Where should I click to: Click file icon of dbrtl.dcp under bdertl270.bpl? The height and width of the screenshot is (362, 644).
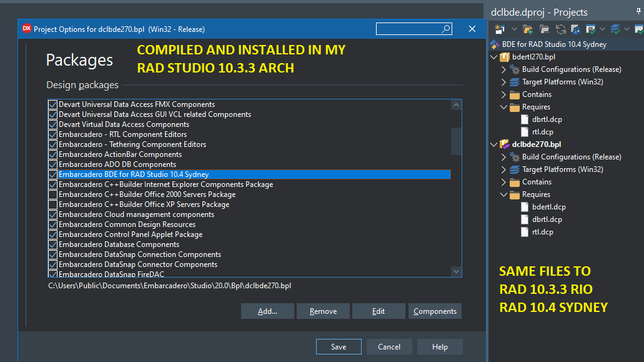(525, 119)
